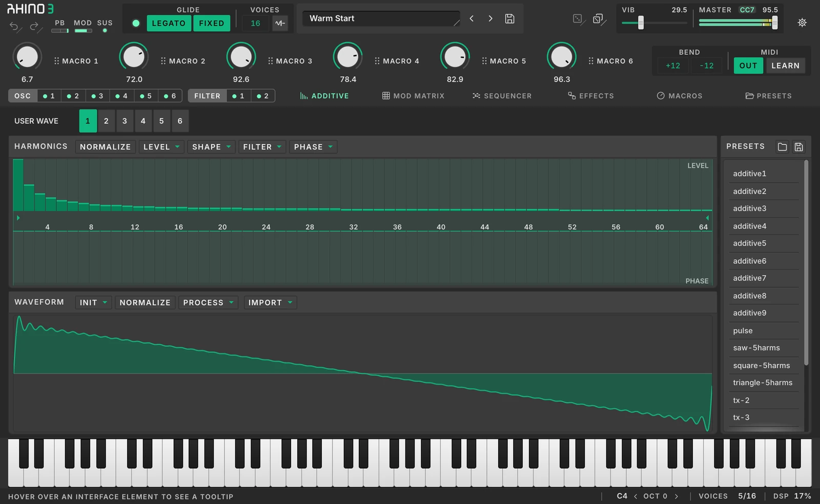820x504 pixels.
Task: Click the Macro 1 knob
Action: (27, 57)
